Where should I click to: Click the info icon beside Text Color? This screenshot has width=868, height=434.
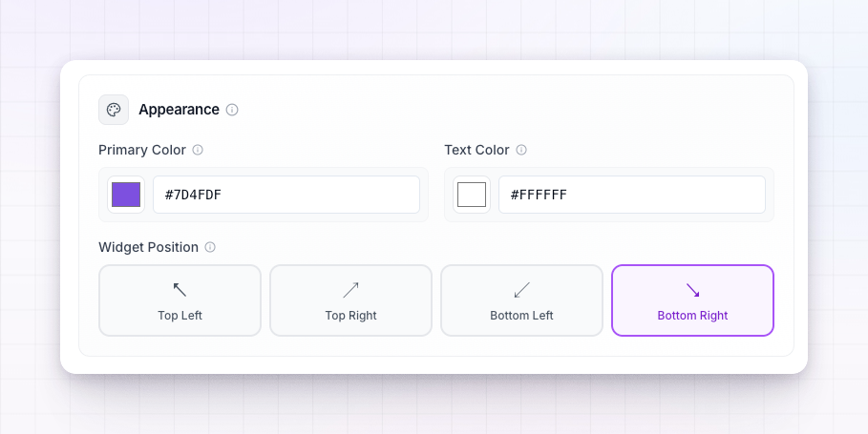[521, 150]
